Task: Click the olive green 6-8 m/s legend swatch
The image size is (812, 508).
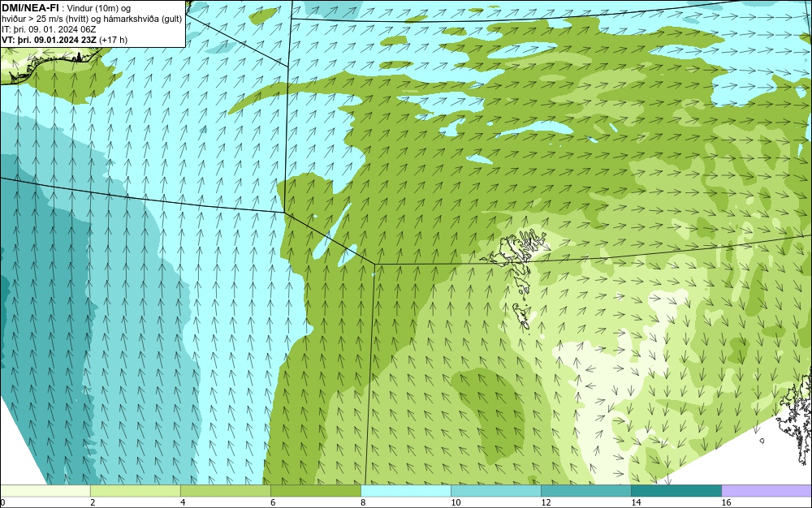Action: (315, 490)
